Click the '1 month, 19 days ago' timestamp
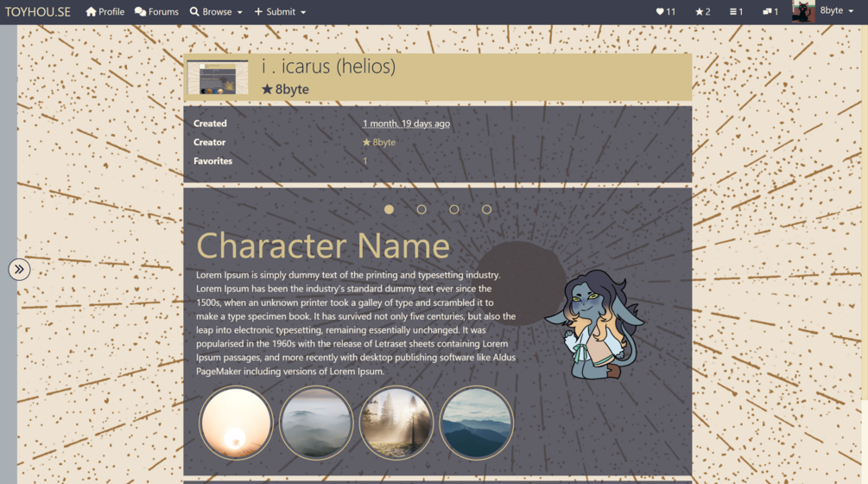This screenshot has width=868, height=484. tap(406, 124)
